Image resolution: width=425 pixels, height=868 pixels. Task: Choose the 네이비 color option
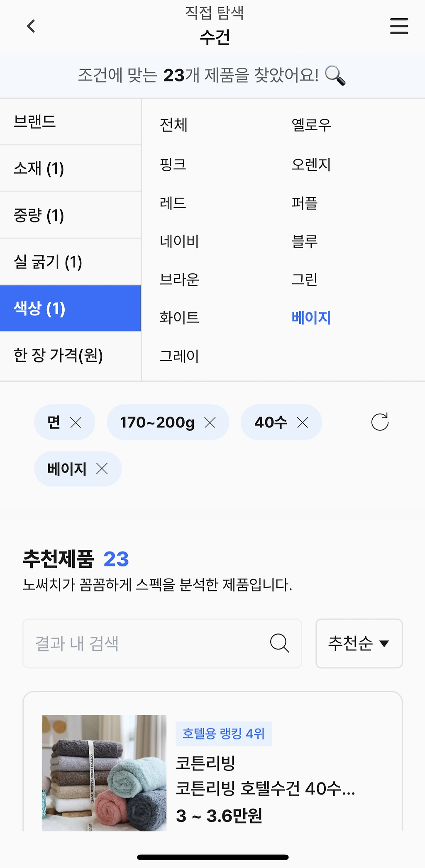click(179, 241)
